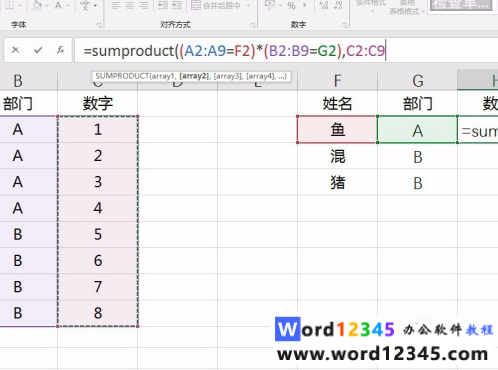This screenshot has width=498, height=370.
Task: Apply comma thousands separator style
Action: pyautogui.click(x=305, y=5)
